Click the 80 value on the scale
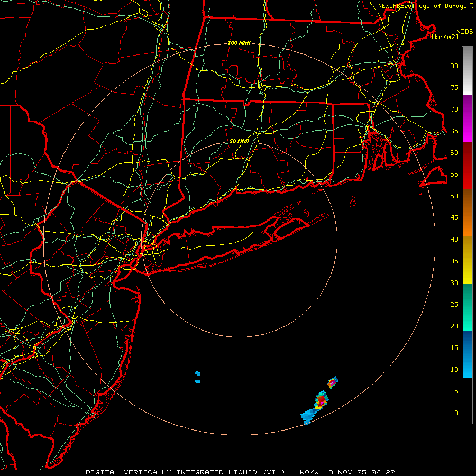Screen dimensions: 476x476 point(454,66)
